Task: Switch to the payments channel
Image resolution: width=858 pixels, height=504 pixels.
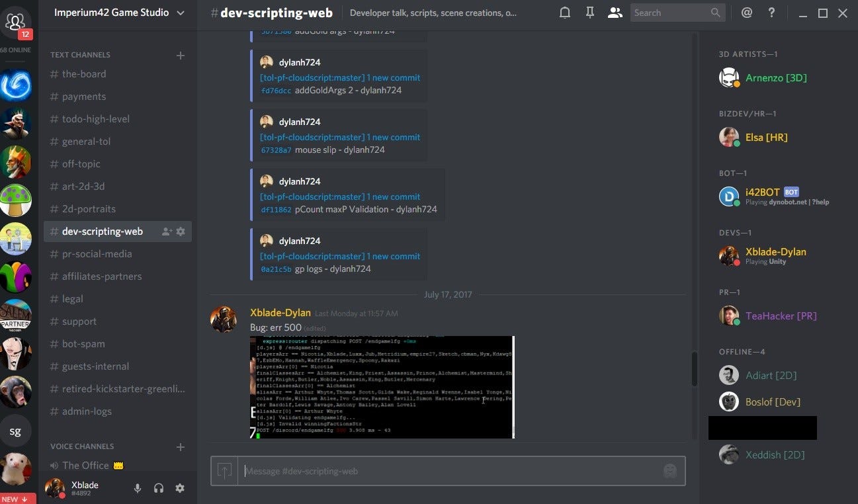Action: 118,97
